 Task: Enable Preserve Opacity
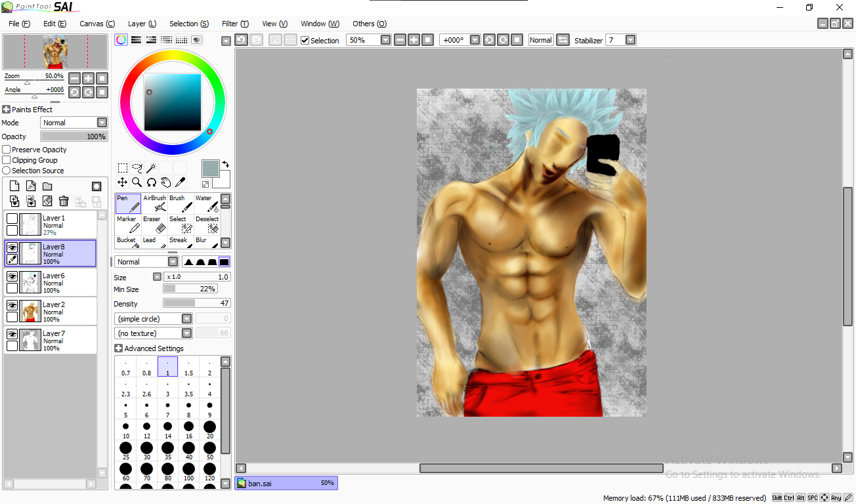click(x=7, y=150)
